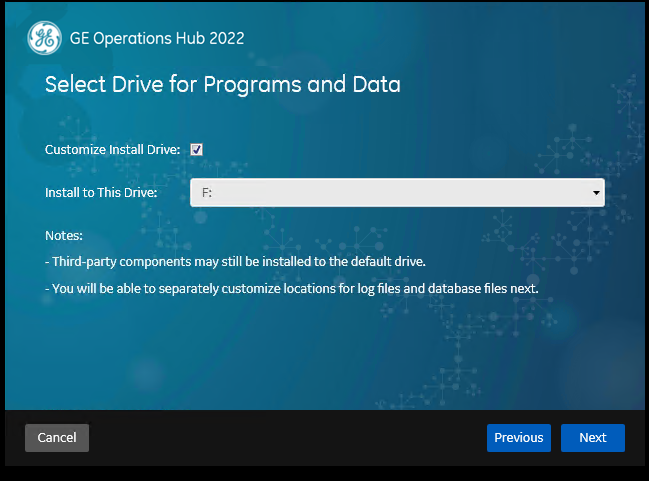Uncheck the Customize Install Drive checkbox
Viewport: 649px width, 481px height.
[x=196, y=149]
